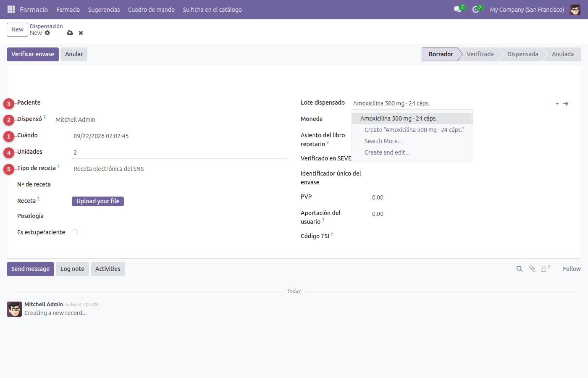Click the Anular button
This screenshot has width=588, height=378.
point(74,54)
